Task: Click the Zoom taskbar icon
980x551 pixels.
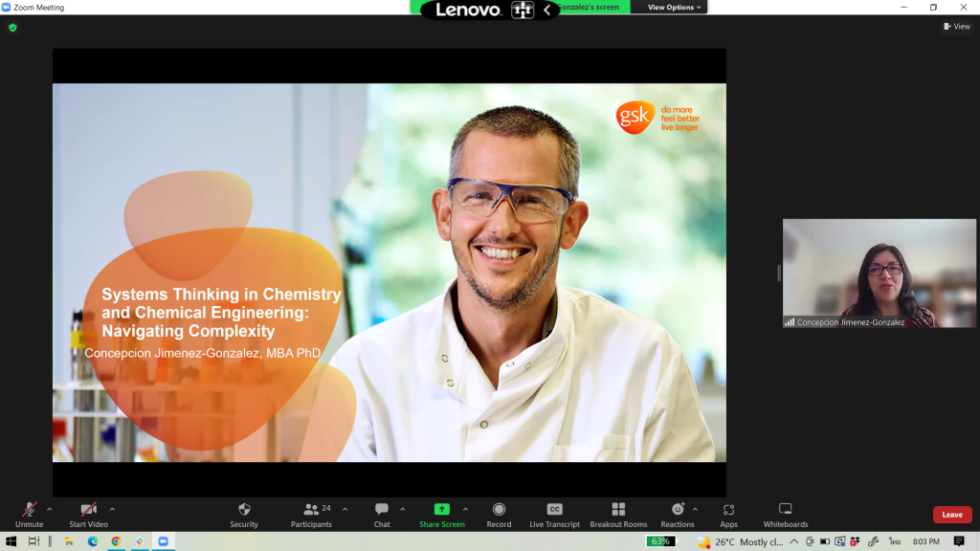Action: click(x=163, y=541)
